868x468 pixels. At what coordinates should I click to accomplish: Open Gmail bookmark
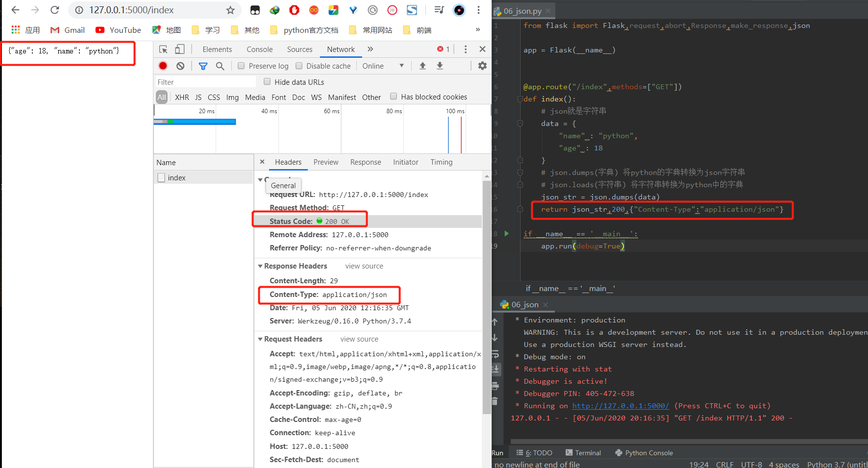68,30
